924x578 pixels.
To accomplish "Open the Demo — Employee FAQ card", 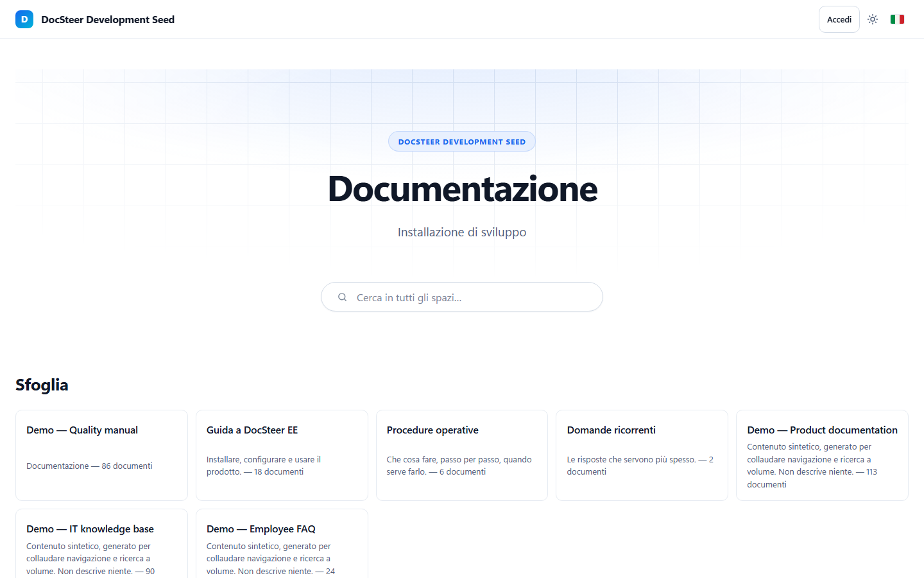I will (282, 543).
